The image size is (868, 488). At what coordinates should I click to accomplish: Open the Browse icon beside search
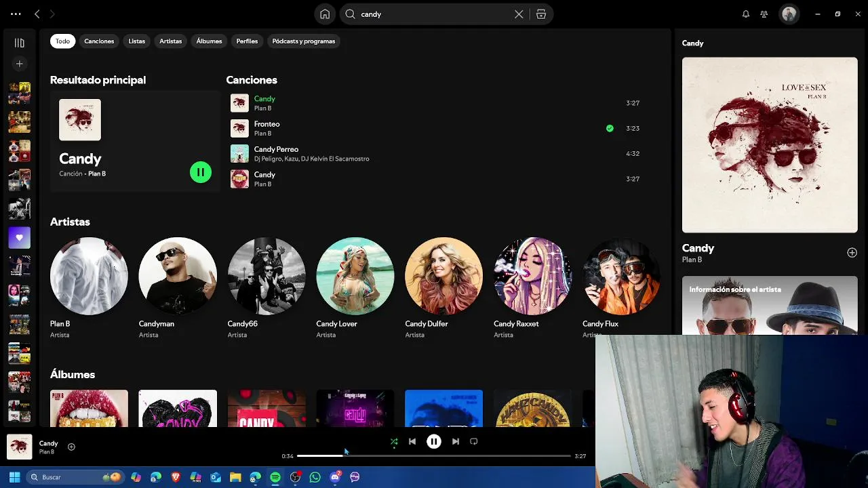tap(541, 14)
